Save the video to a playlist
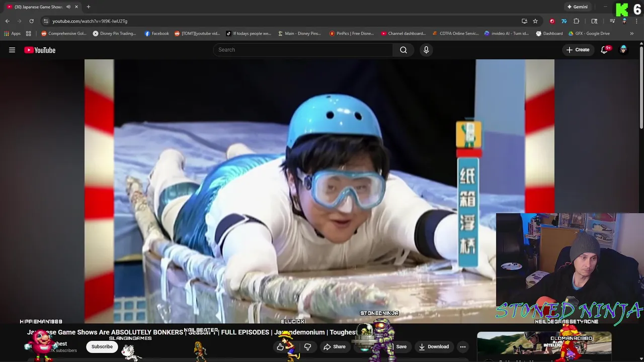 tap(398, 346)
